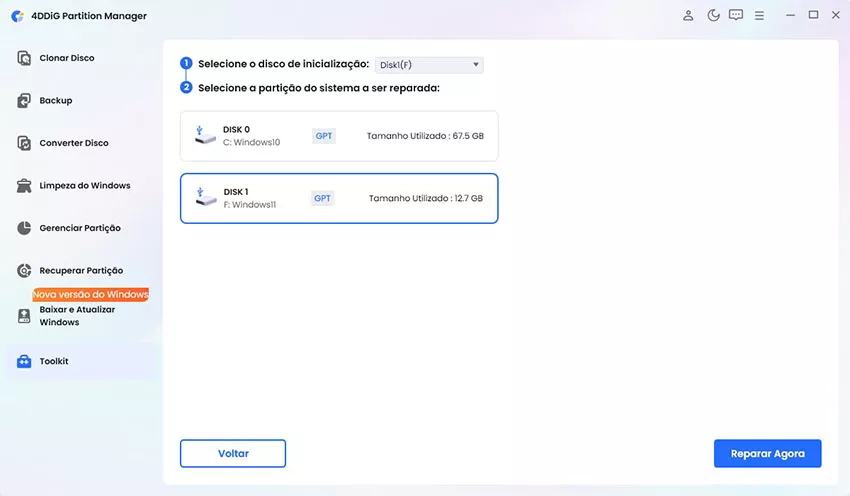Toggle dark mode moon icon
Screen dimensions: 850x496
coord(713,15)
